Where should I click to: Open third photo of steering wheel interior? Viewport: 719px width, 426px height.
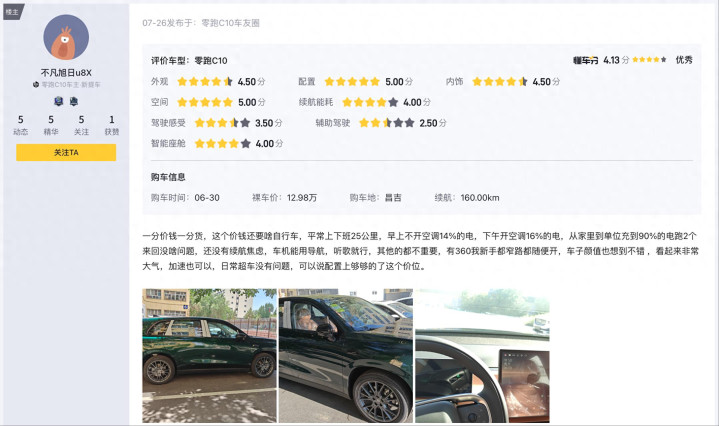(482, 355)
